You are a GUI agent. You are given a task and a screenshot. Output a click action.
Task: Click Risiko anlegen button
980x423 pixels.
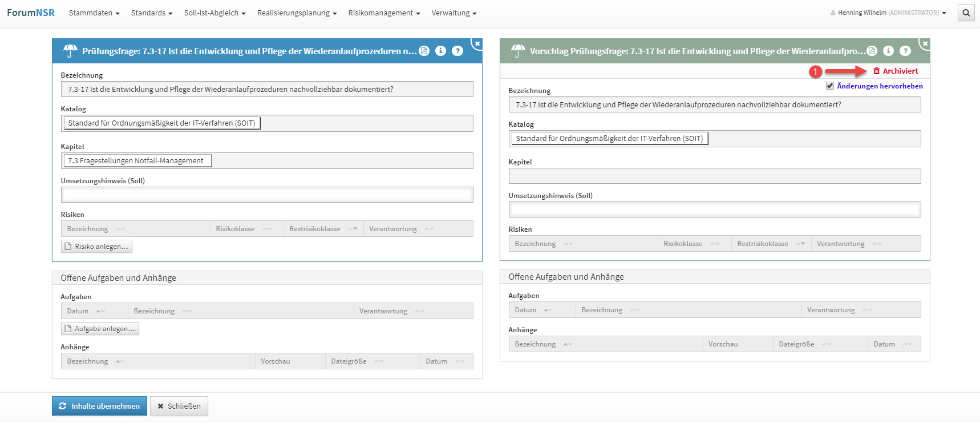tap(96, 247)
